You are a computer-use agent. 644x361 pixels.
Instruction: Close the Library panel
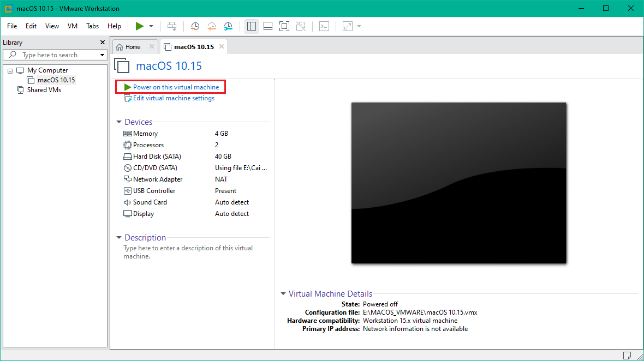(x=103, y=43)
